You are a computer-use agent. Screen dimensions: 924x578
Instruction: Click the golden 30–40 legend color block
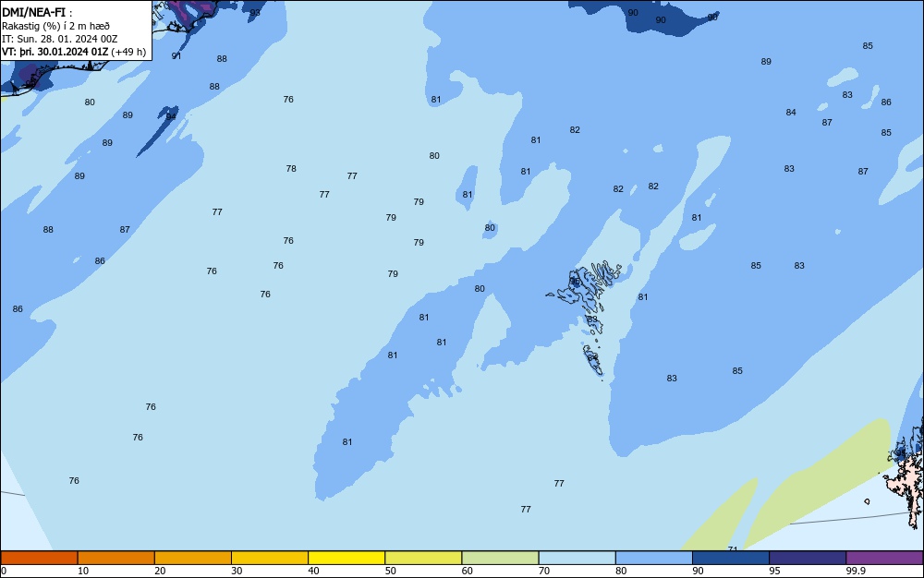[x=270, y=558]
